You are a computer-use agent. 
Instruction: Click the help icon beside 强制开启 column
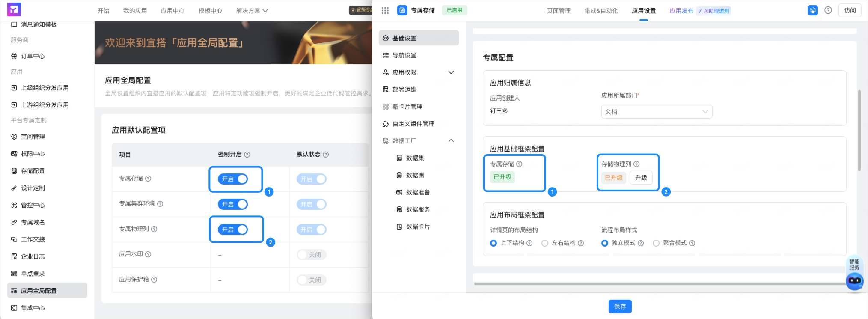coord(247,155)
